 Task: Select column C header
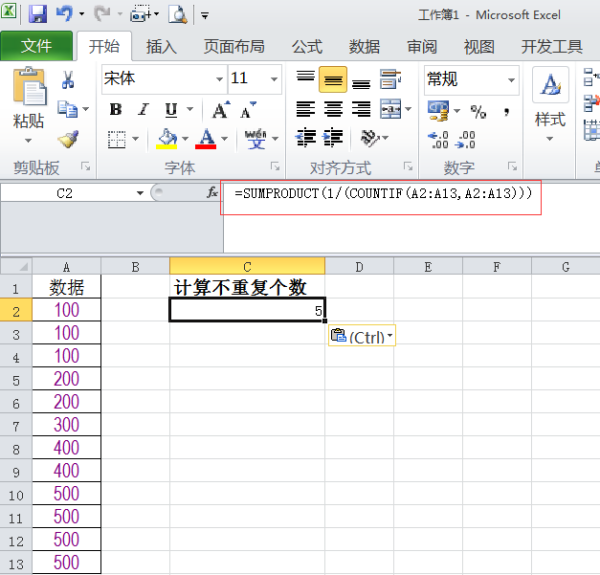(247, 266)
